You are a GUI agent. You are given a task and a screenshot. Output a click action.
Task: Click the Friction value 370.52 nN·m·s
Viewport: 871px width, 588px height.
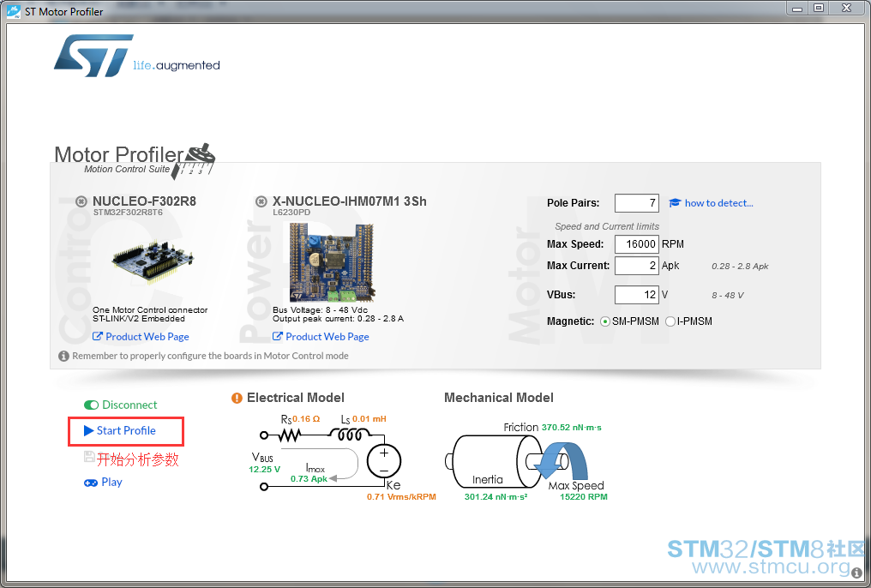coord(572,428)
